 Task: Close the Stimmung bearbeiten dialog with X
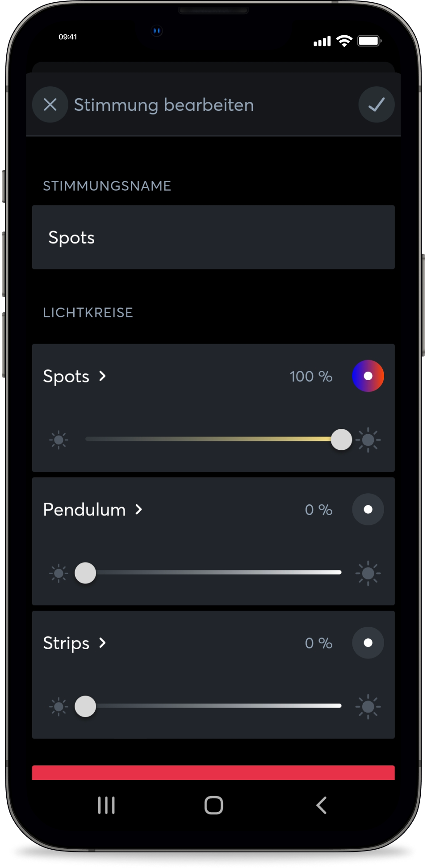click(50, 105)
